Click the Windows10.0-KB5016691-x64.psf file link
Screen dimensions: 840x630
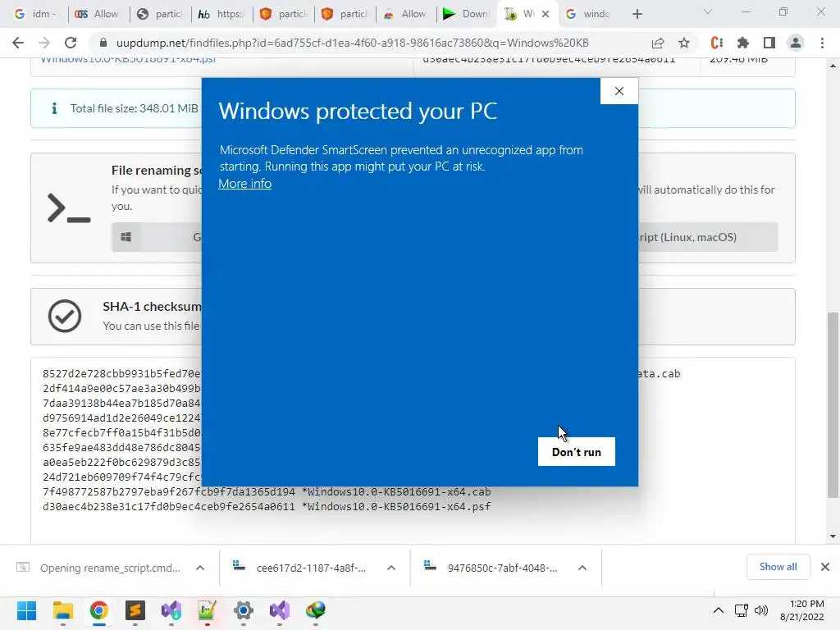(128, 60)
